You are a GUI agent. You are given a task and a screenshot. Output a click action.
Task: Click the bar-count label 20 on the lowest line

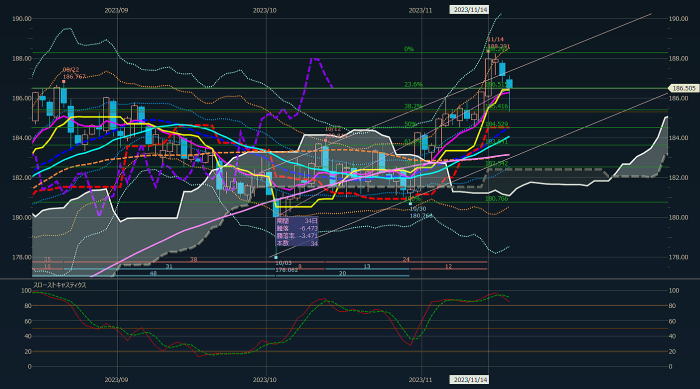point(342,273)
